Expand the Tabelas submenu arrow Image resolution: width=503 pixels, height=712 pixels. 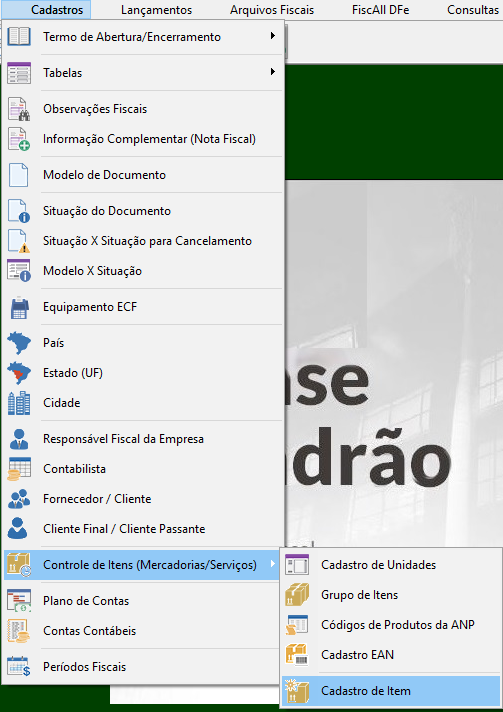pos(272,71)
